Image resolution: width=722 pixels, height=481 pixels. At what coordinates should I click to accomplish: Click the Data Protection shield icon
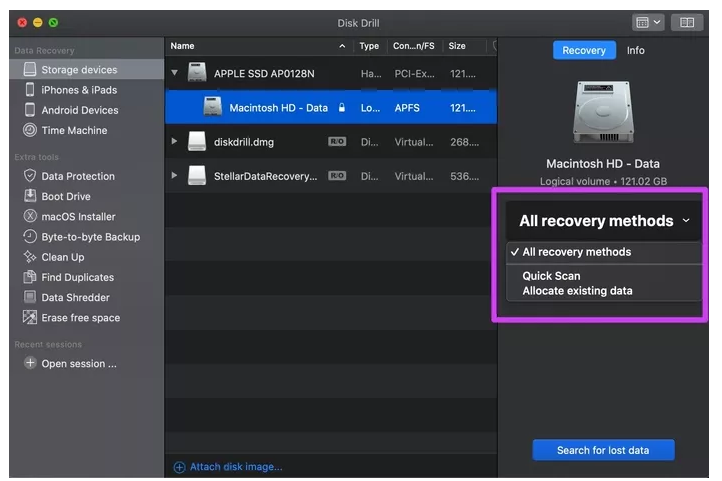pos(30,176)
